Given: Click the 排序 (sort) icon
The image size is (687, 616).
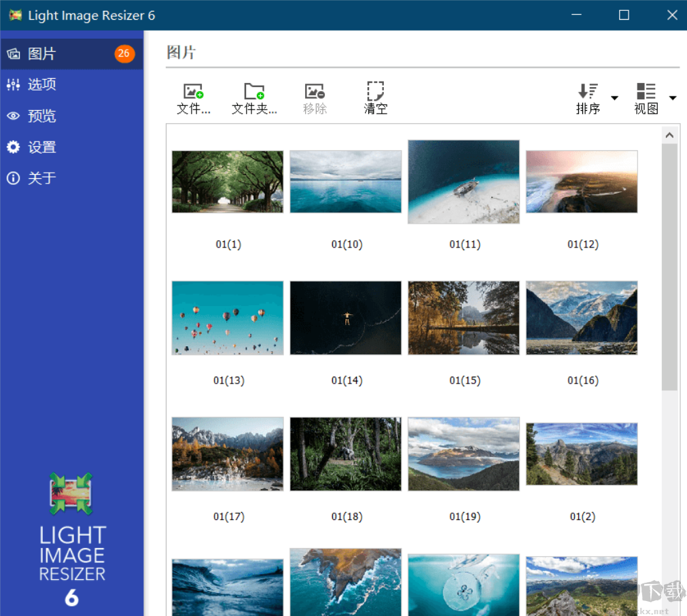Looking at the screenshot, I should [x=587, y=95].
